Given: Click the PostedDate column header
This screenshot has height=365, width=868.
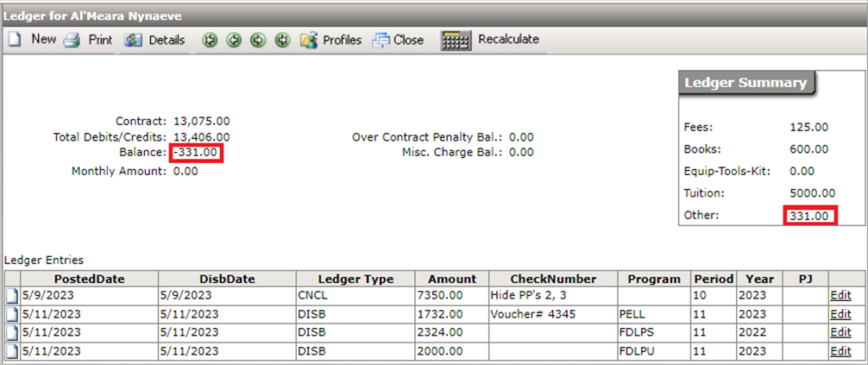Looking at the screenshot, I should coord(89,279).
